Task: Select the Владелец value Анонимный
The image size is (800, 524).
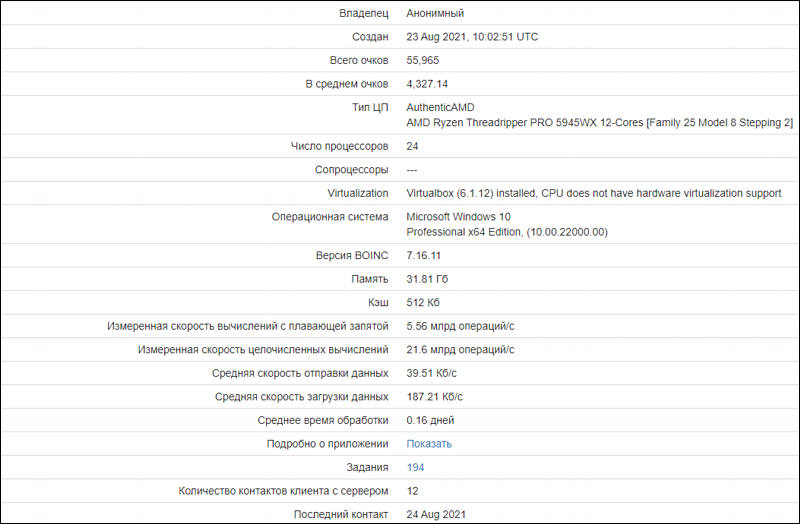Action: pos(435,13)
